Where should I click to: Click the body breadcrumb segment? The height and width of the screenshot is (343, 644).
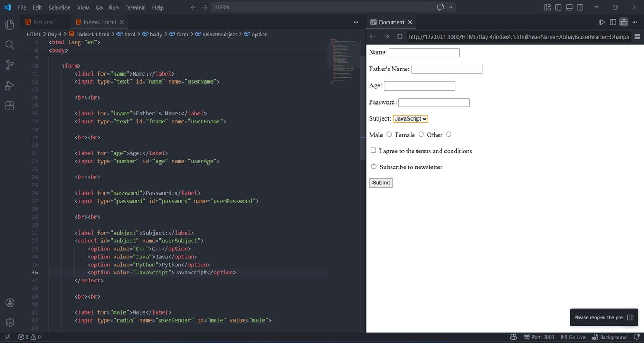(x=152, y=34)
